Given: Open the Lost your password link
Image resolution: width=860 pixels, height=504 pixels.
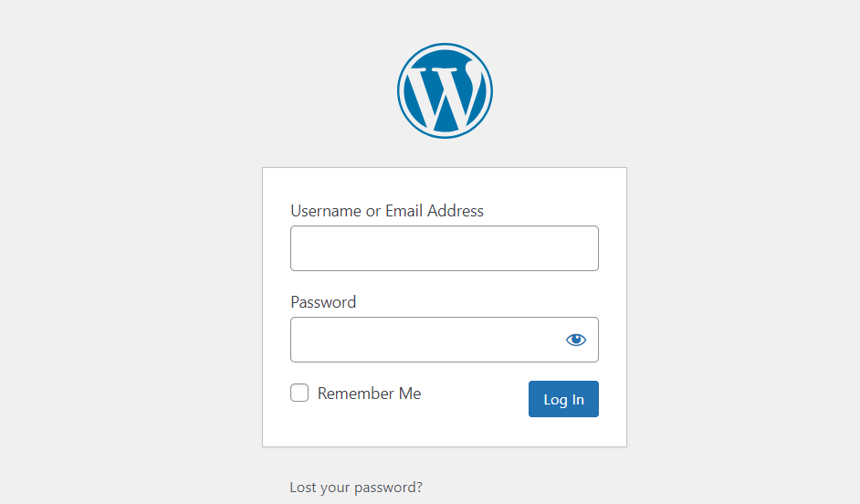Looking at the screenshot, I should click(x=356, y=487).
